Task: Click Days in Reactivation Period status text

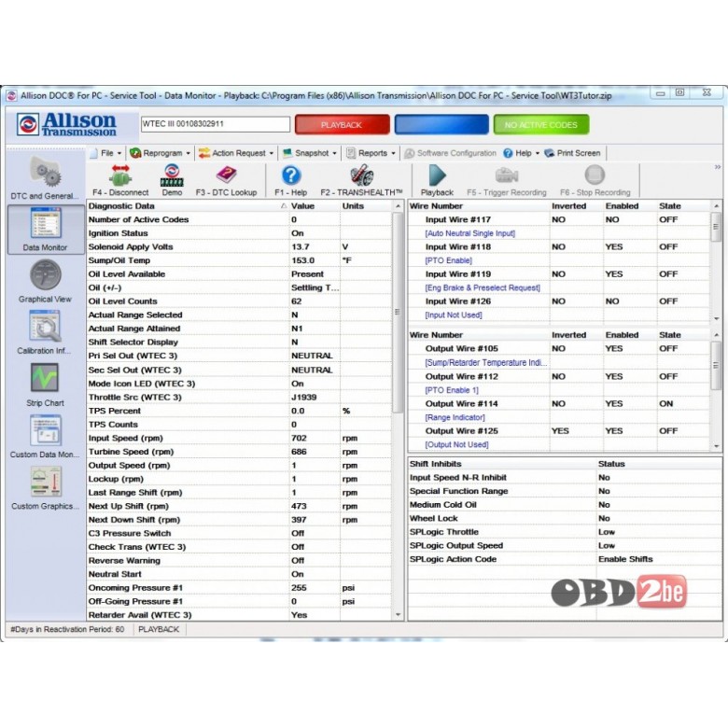Action: pos(67,630)
